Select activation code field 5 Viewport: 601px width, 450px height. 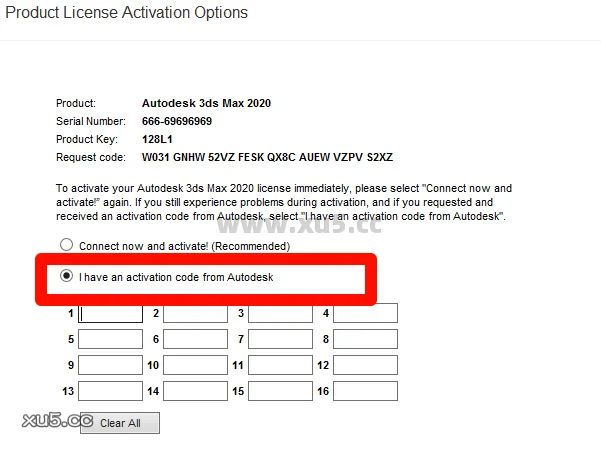(110, 340)
